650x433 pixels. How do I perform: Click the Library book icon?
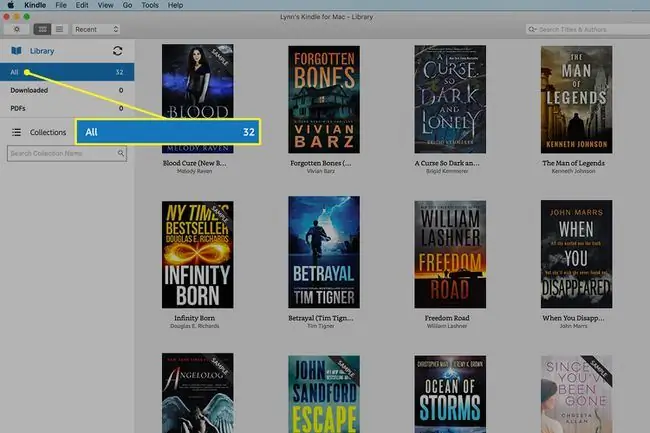(16, 51)
